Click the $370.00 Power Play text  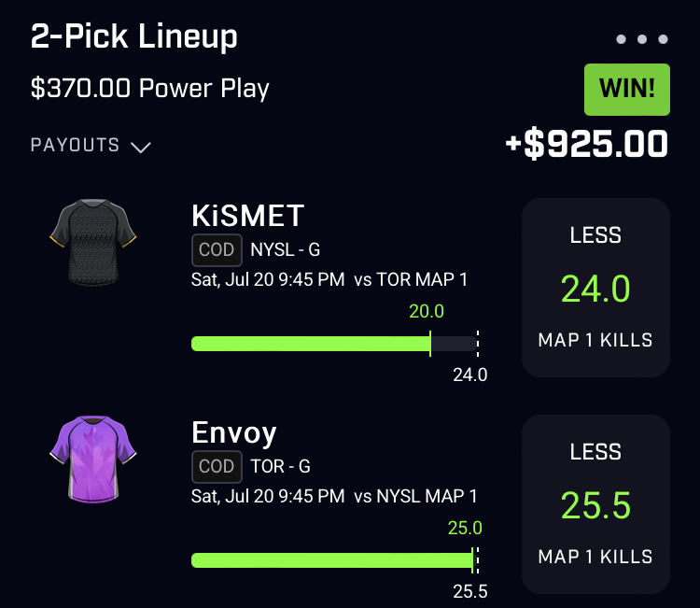click(x=150, y=88)
